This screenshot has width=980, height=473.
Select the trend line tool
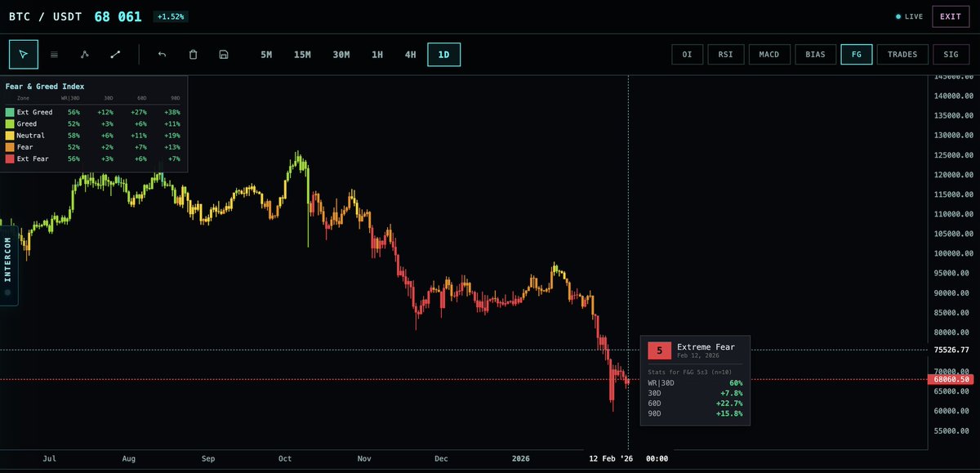[115, 55]
